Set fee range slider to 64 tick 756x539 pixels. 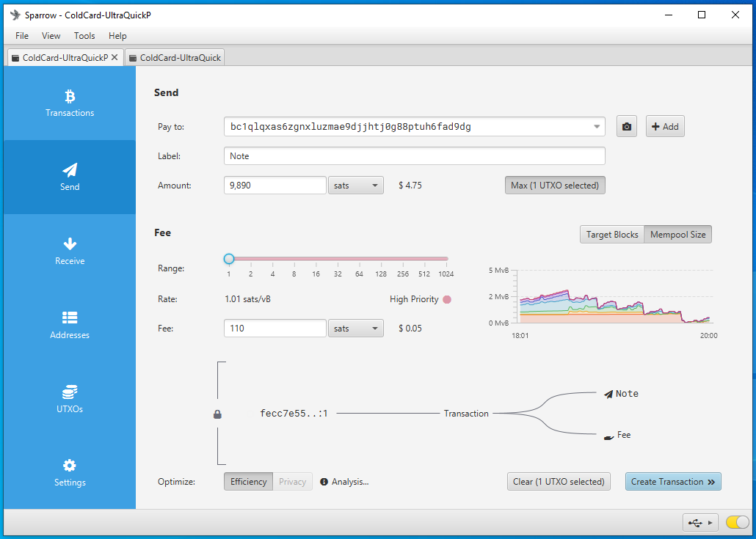click(x=359, y=260)
